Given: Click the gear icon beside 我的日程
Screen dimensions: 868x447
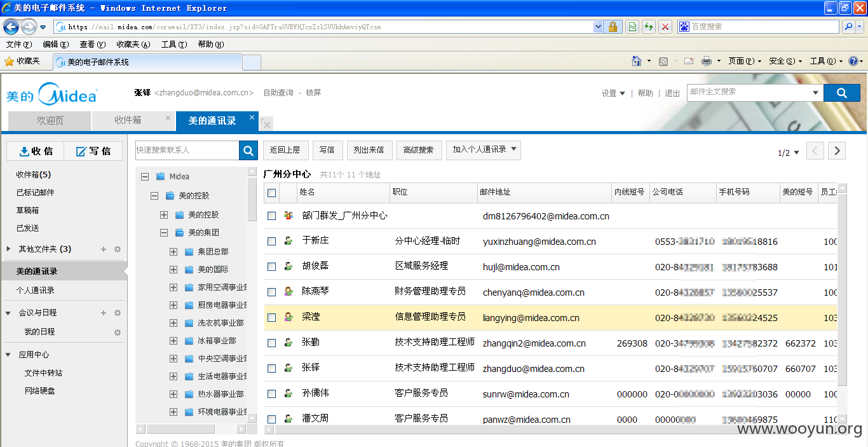Looking at the screenshot, I should pos(118,332).
